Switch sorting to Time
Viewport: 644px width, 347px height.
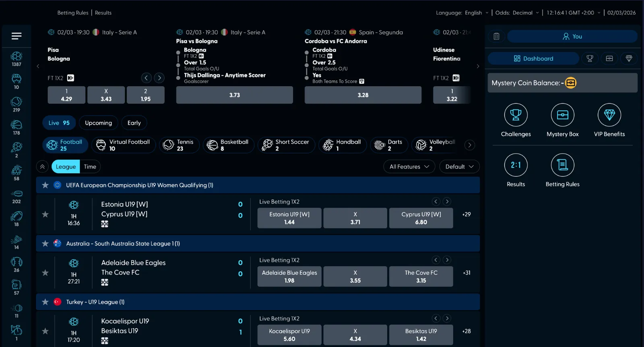90,167
